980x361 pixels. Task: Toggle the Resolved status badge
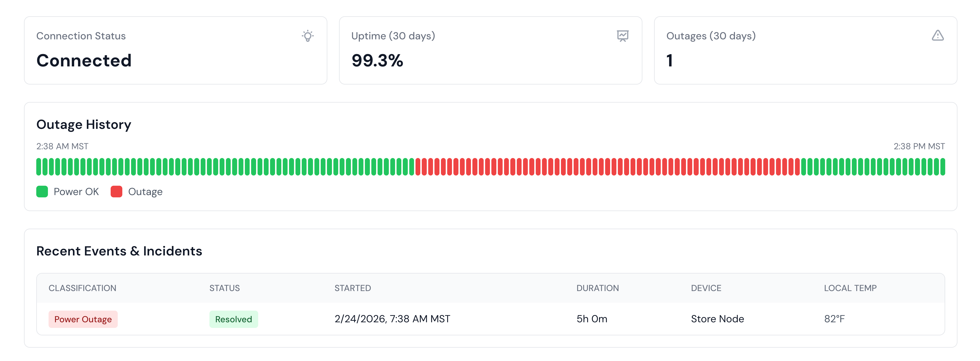(x=234, y=319)
